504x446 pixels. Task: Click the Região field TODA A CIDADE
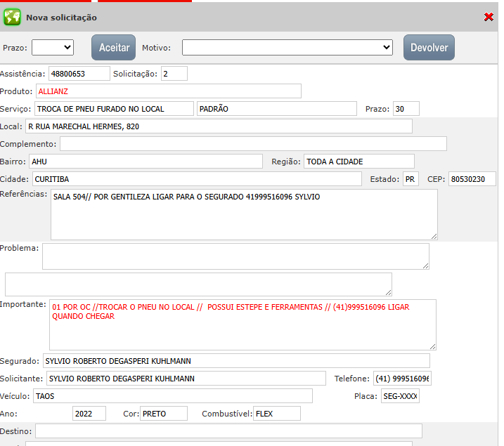click(358, 162)
